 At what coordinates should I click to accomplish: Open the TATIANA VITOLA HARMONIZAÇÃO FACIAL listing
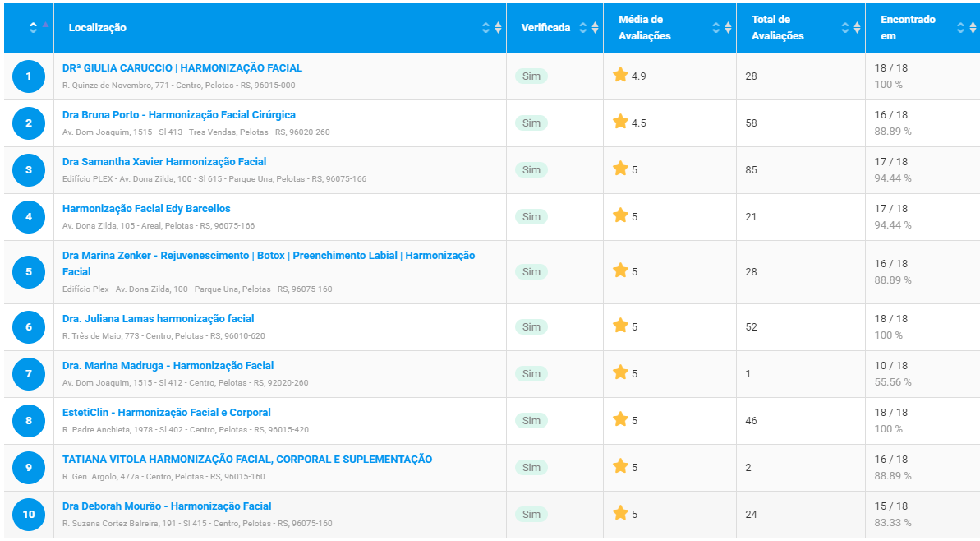tap(247, 460)
